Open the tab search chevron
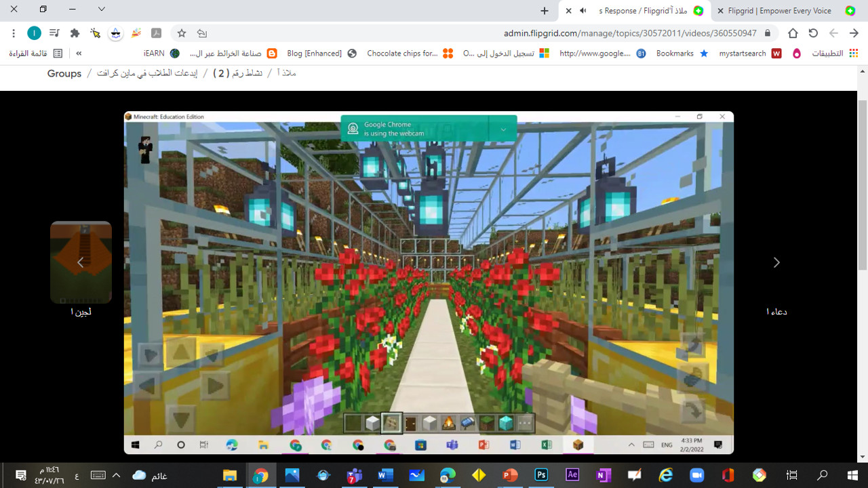868x488 pixels. (102, 9)
